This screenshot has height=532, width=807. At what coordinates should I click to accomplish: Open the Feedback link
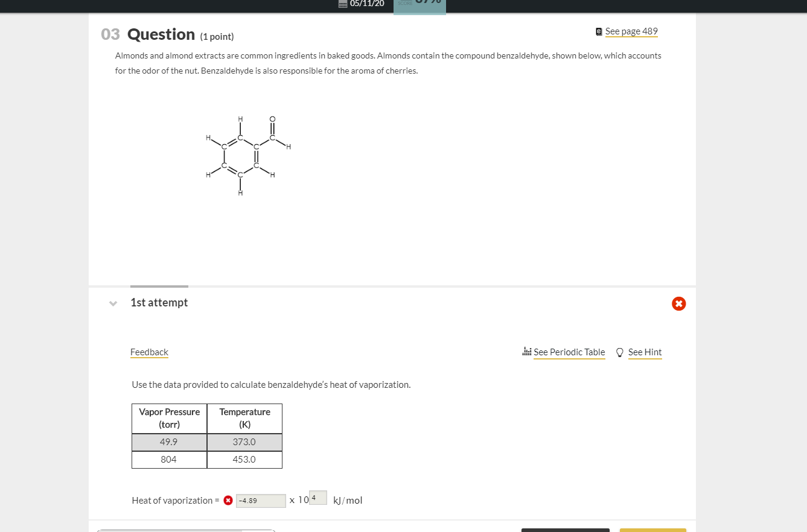tap(149, 352)
